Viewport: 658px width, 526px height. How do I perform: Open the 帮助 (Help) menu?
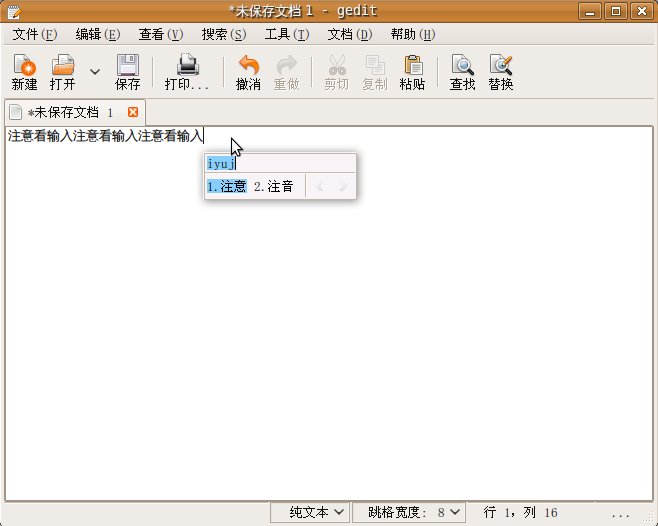click(x=412, y=34)
